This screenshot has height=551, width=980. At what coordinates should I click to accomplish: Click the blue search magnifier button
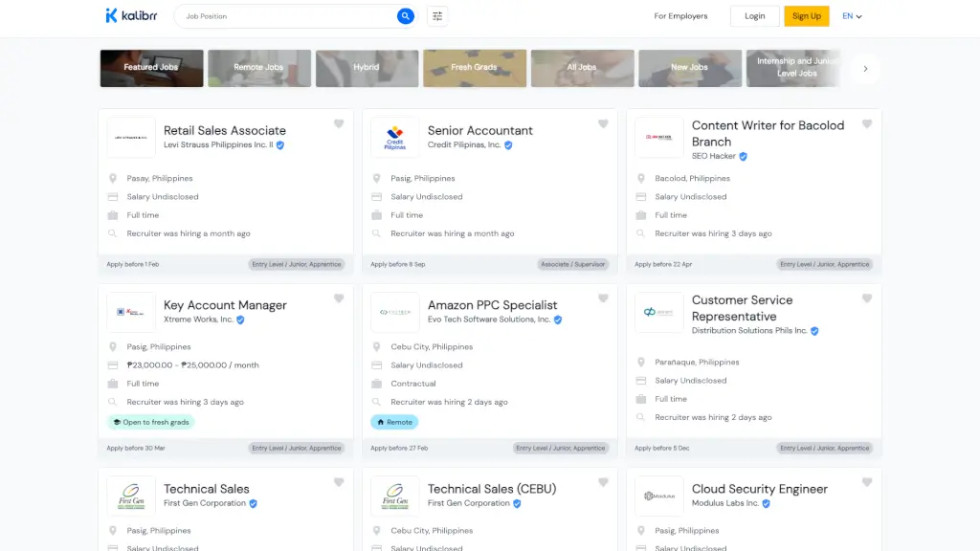coord(406,16)
